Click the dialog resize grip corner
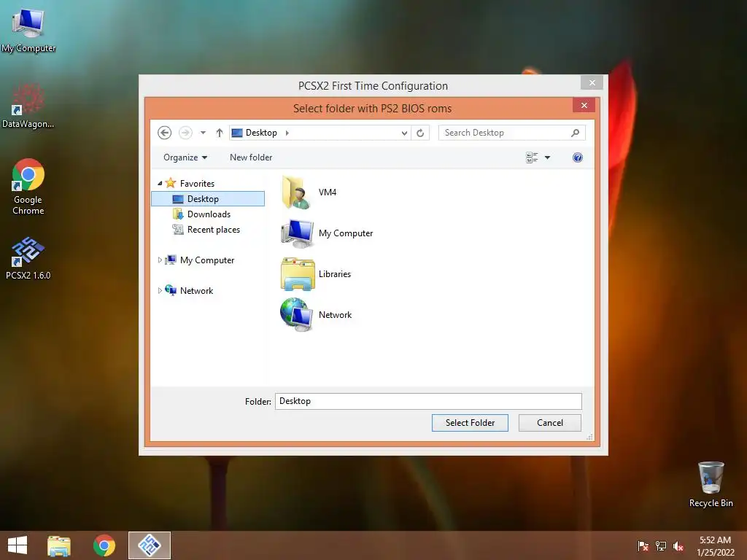747x560 pixels. click(589, 437)
